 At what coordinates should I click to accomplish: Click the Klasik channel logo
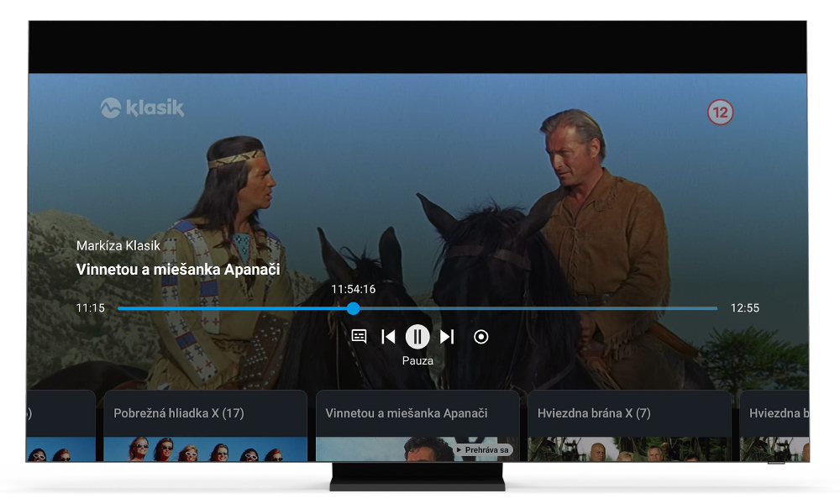pos(143,108)
